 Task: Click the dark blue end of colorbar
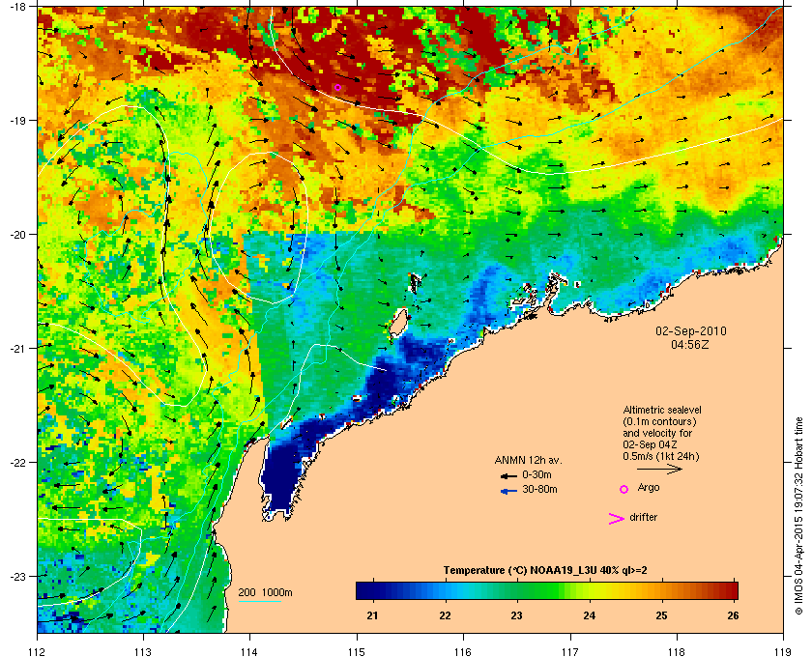[x=365, y=590]
